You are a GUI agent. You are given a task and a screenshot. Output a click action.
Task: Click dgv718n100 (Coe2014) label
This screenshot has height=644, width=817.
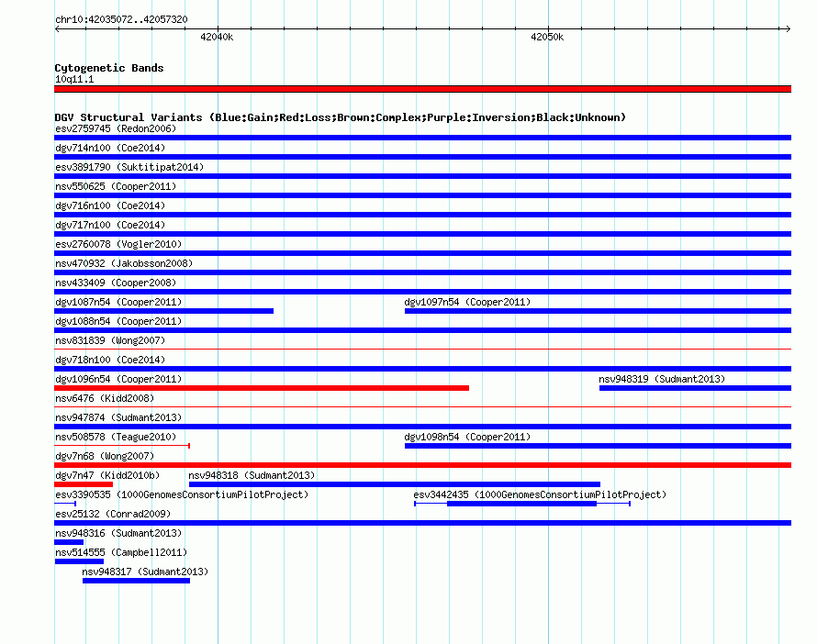(110, 360)
